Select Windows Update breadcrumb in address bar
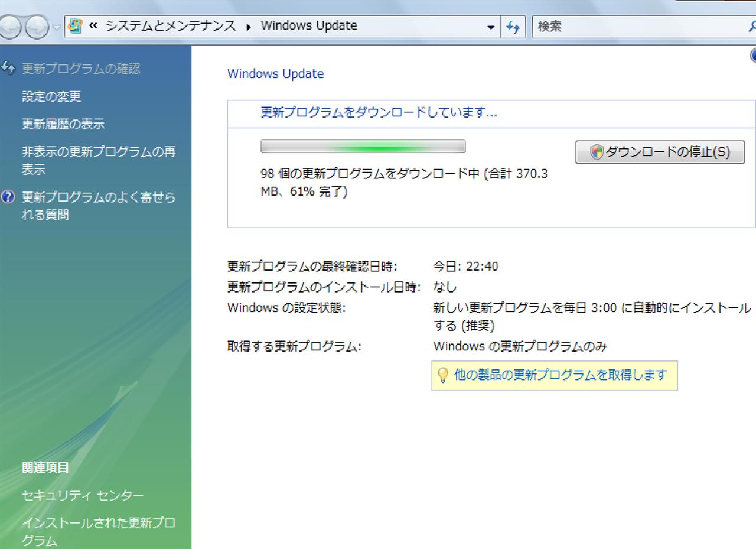The width and height of the screenshot is (756, 549). pyautogui.click(x=309, y=25)
